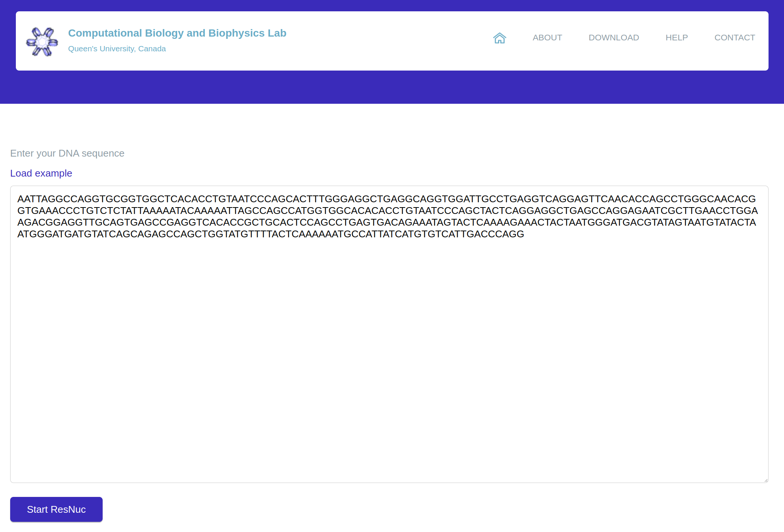Click Computational Biology and Biophysics Lab title
784x532 pixels.
(177, 33)
